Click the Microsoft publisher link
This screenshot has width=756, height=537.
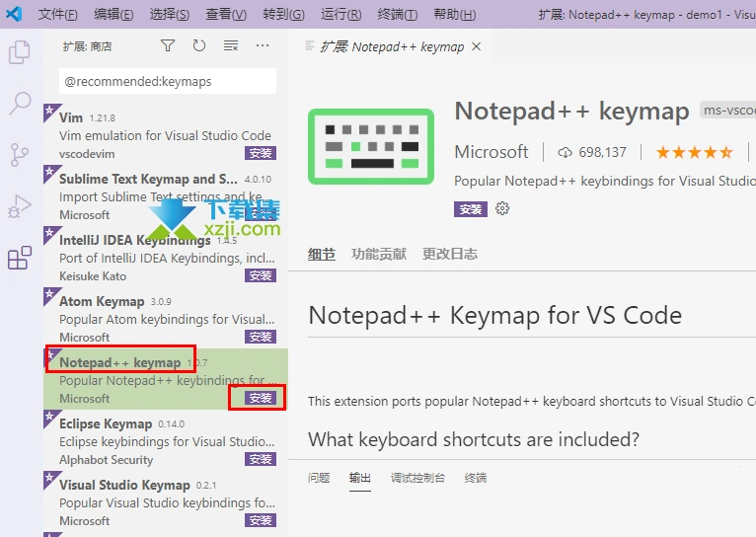point(491,152)
